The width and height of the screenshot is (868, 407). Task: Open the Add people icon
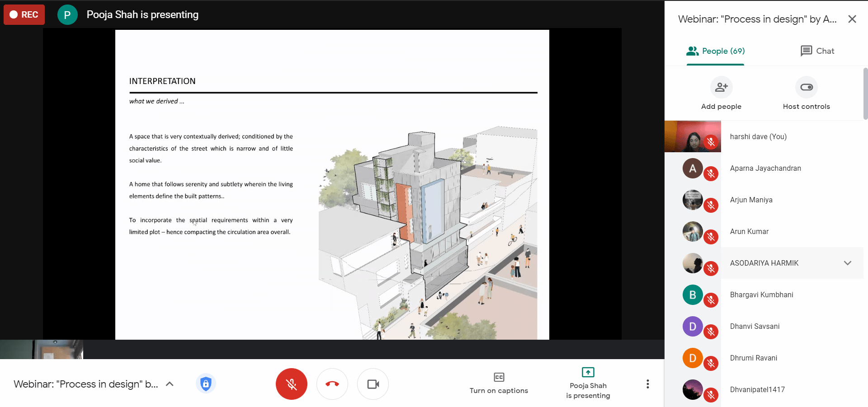pos(721,87)
